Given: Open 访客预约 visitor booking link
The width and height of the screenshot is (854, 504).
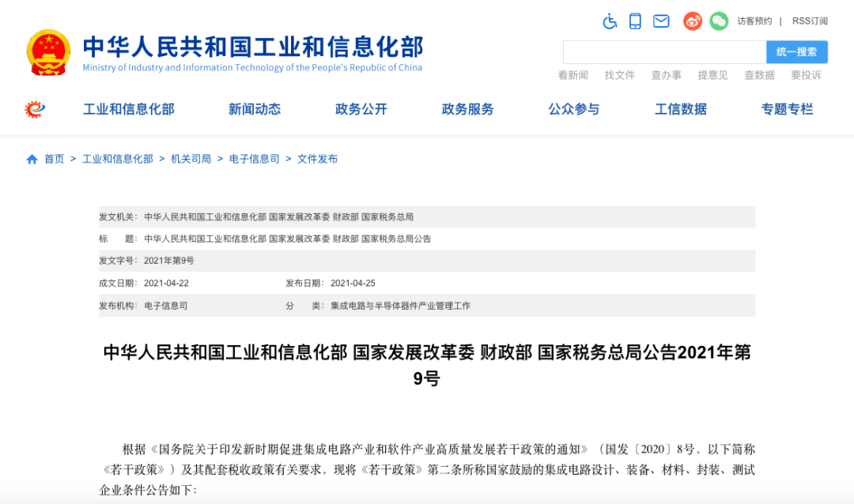Looking at the screenshot, I should click(754, 21).
